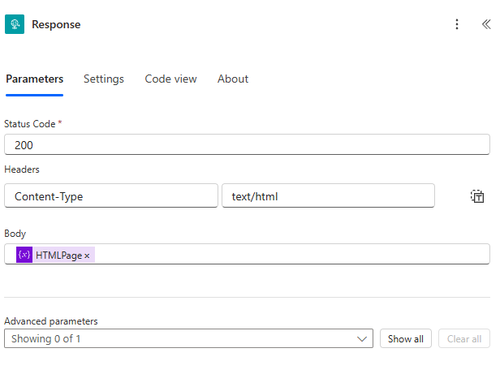Switch headers to text mode icon
This screenshot has height=369, width=500.
click(477, 196)
